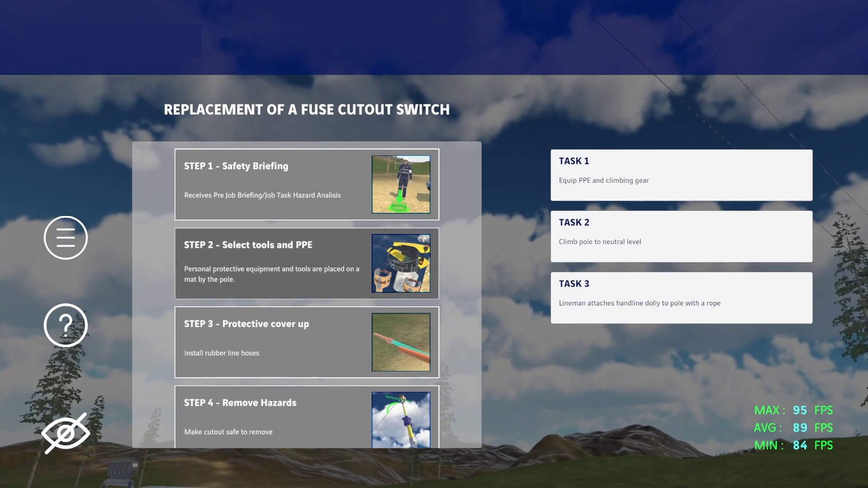
Task: Click the rubber line hose thumbnail
Action: tap(401, 342)
